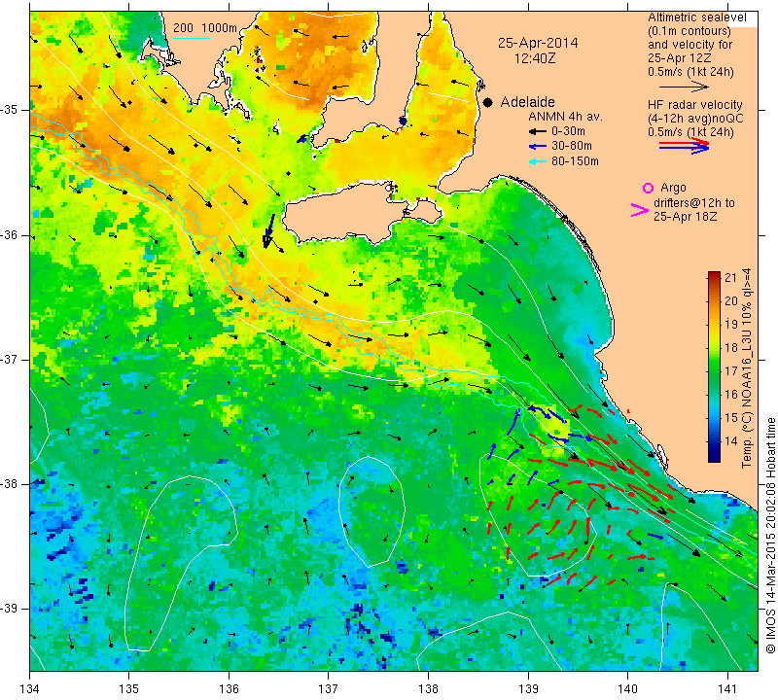The height and width of the screenshot is (700, 778).
Task: Click the text 'HF radar velocity'
Action: (x=694, y=105)
